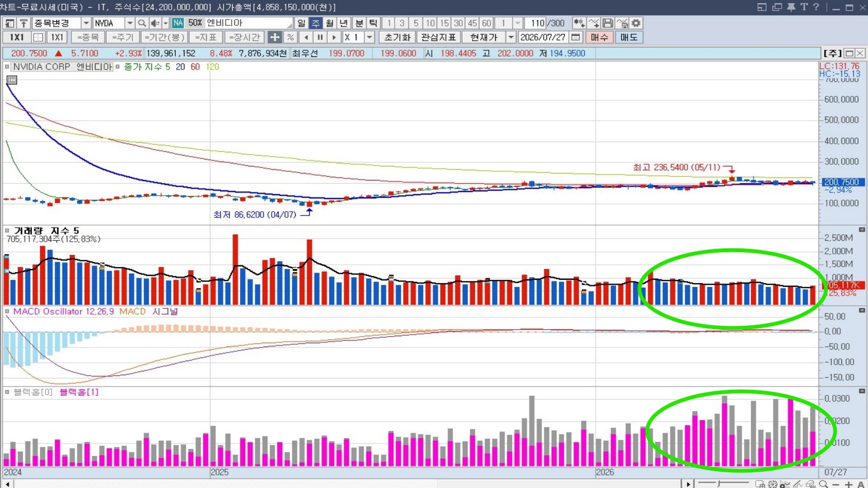This screenshot has width=868, height=488.
Task: Toggle the crosshair move cursor tool
Action: 275,37
